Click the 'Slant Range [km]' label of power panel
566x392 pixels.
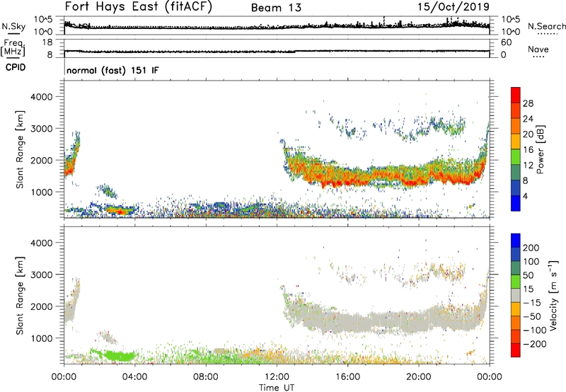[x=20, y=149]
